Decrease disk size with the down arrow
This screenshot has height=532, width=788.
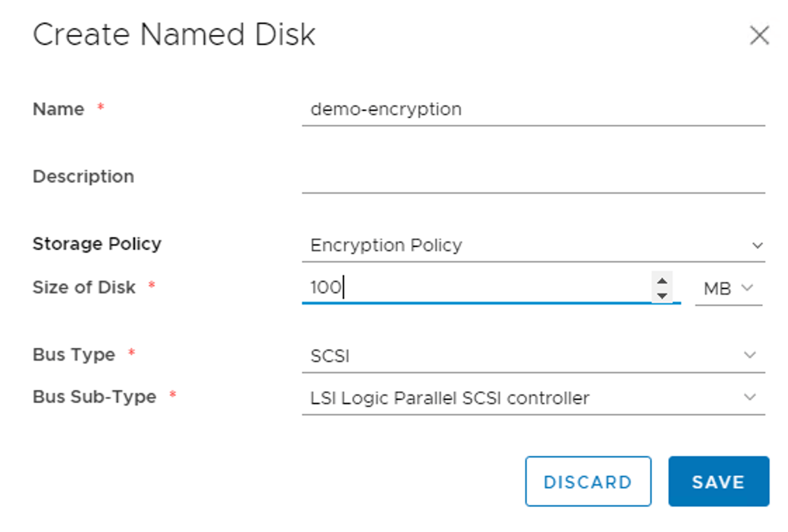pyautogui.click(x=662, y=295)
